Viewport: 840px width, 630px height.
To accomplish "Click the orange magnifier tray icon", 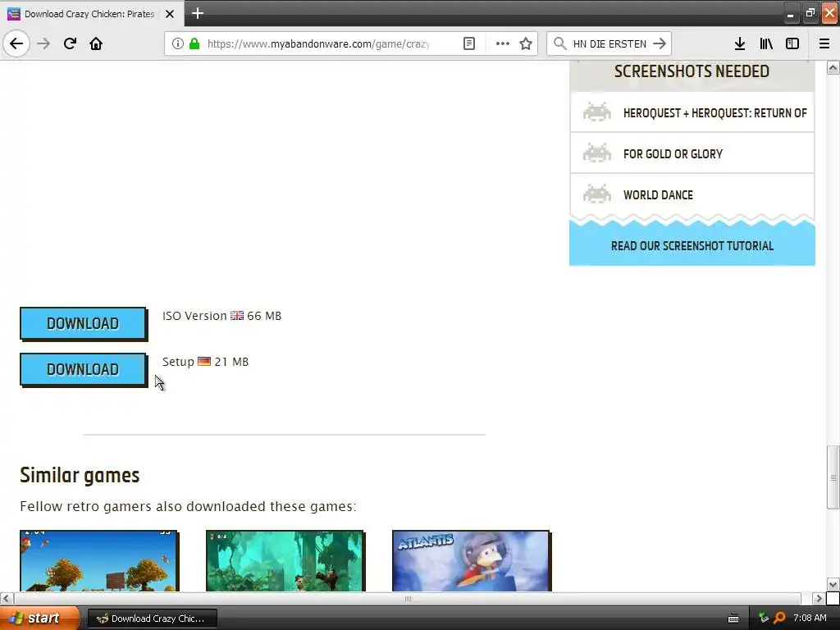I will tap(779, 619).
